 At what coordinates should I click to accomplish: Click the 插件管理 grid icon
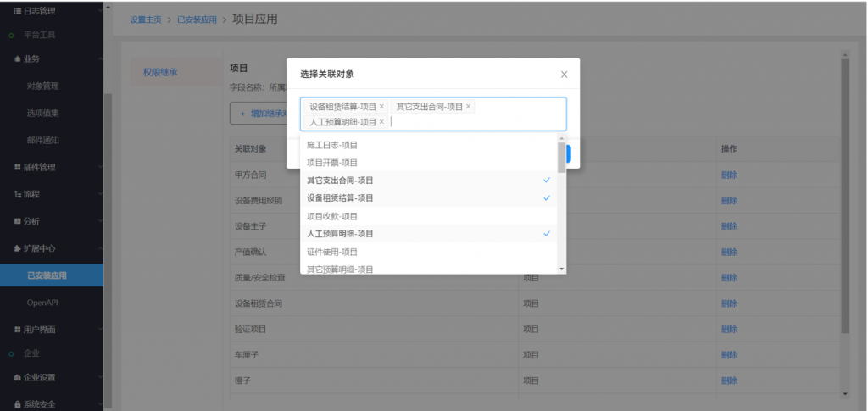(x=17, y=167)
